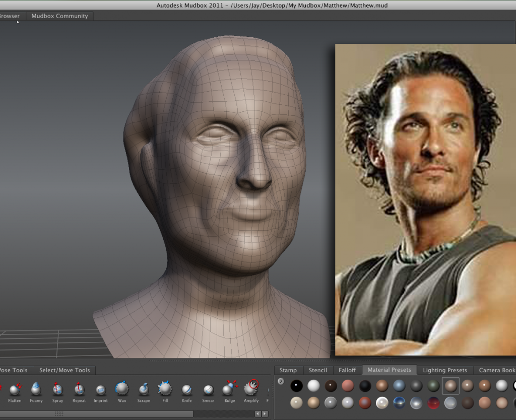This screenshot has width=516, height=420.
Task: Apply the glossy black material preset
Action: coord(296,386)
